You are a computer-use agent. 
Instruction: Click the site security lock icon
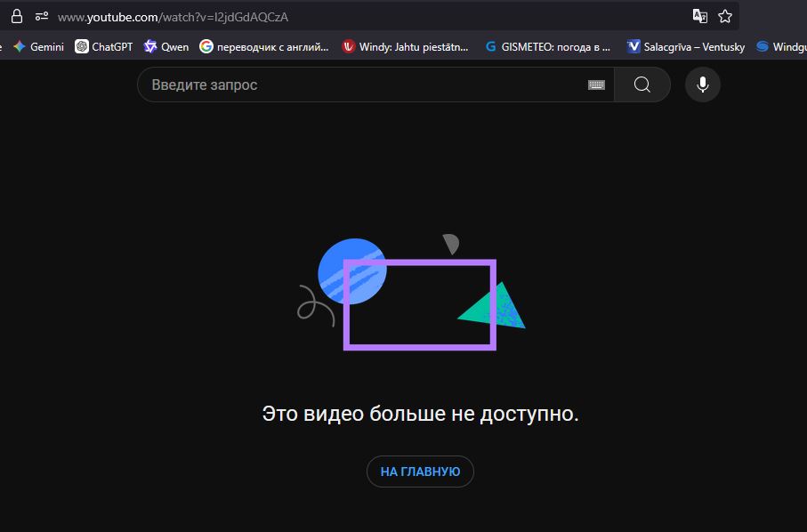[x=17, y=17]
